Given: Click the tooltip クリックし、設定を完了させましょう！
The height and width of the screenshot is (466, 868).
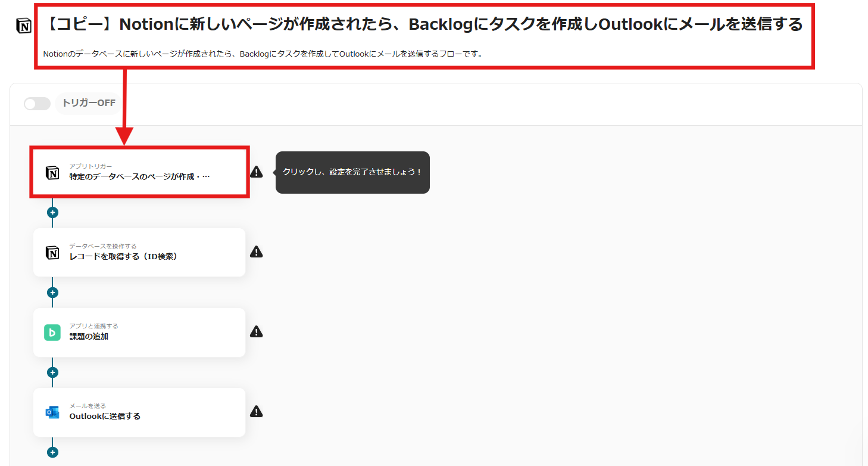Looking at the screenshot, I should point(352,172).
